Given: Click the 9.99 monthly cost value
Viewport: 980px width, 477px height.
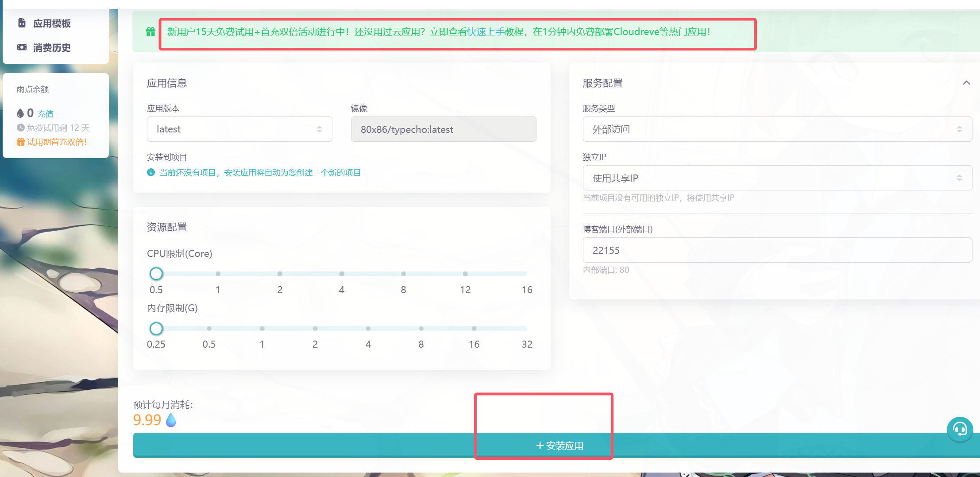Looking at the screenshot, I should (147, 420).
